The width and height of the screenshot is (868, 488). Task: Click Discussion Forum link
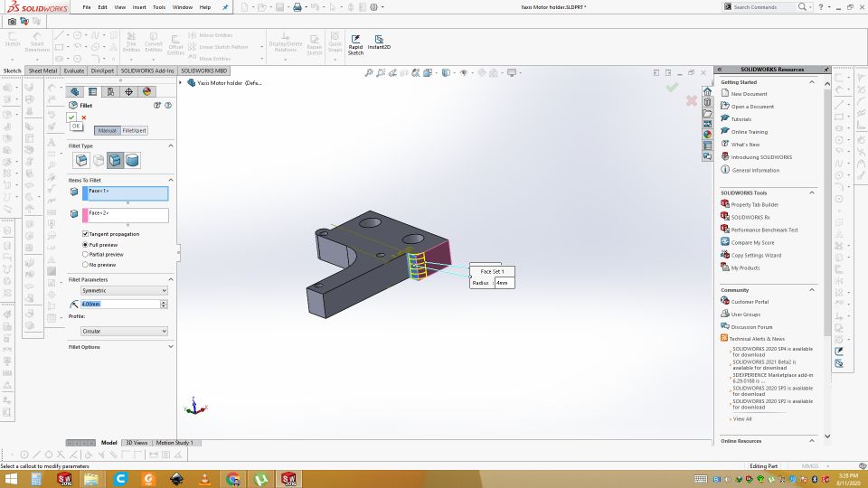751,327
